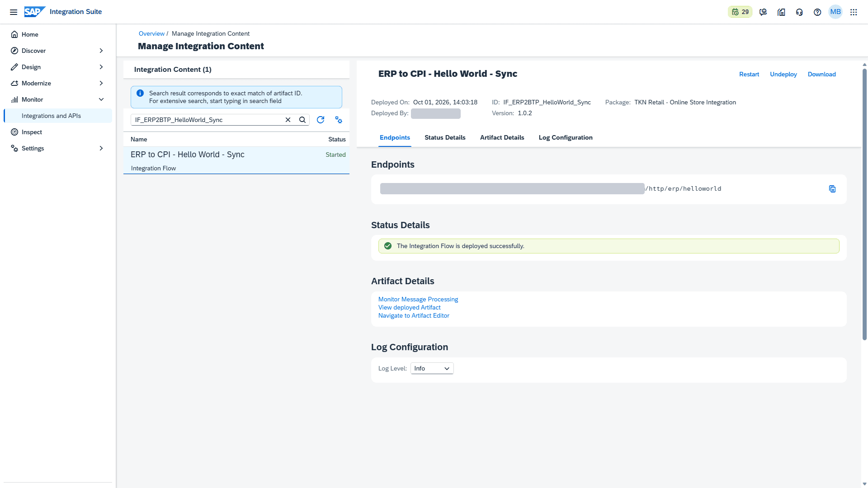This screenshot has height=488, width=868.
Task: Switch to the Artifact Details tab
Action: coord(502,138)
